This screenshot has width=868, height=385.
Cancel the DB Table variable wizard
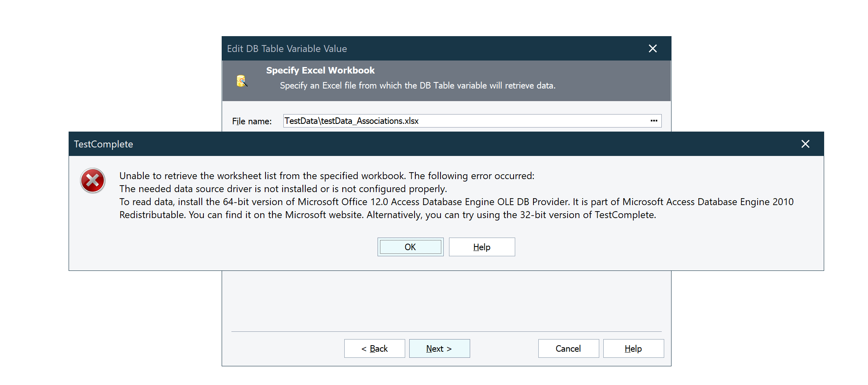[x=568, y=348]
